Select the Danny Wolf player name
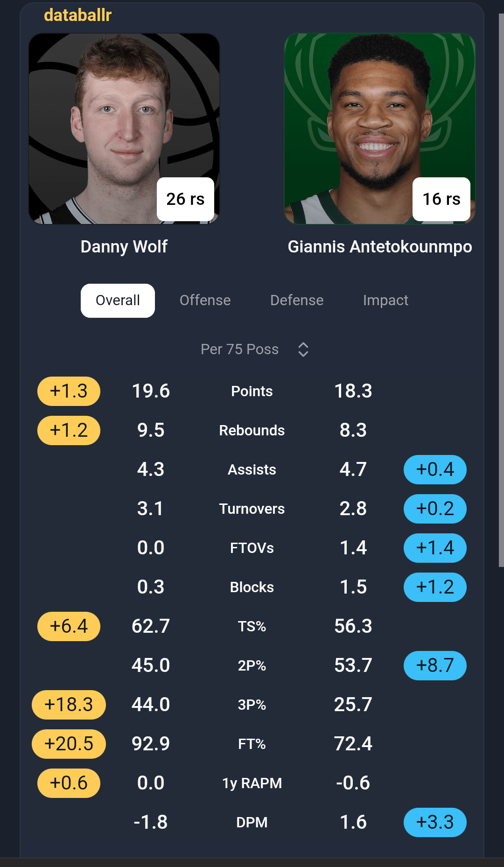Image resolution: width=504 pixels, height=867 pixels. coord(124,246)
